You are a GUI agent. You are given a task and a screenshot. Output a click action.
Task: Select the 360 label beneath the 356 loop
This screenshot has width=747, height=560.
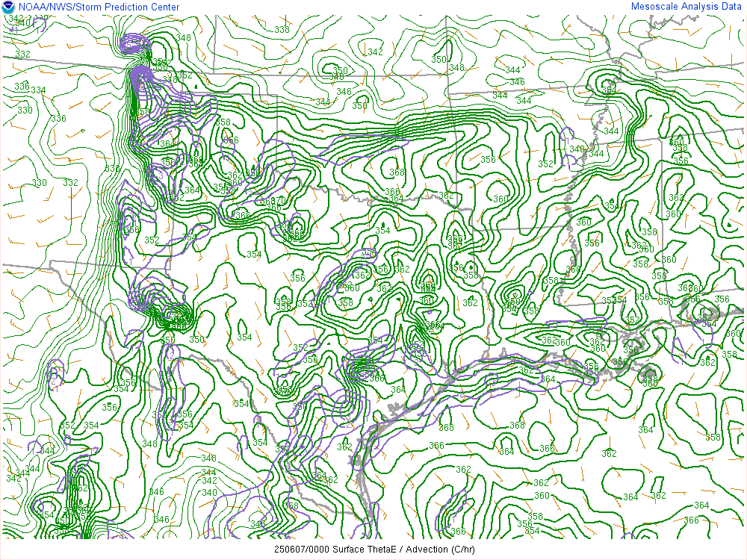500,199
